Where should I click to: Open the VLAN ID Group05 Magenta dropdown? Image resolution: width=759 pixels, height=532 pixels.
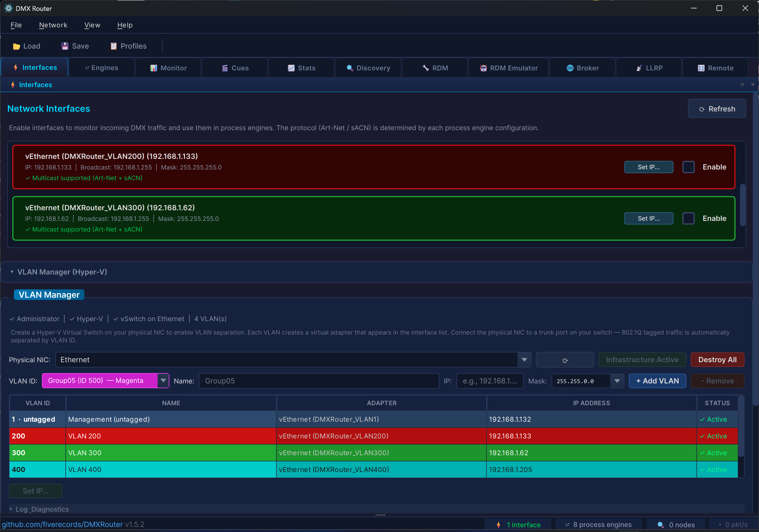[x=163, y=381]
